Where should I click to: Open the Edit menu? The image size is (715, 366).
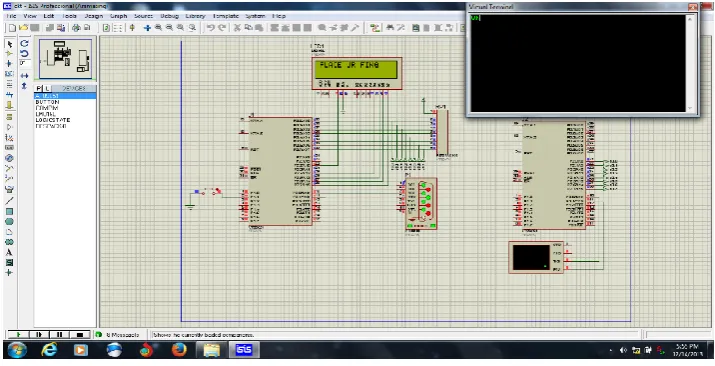49,16
